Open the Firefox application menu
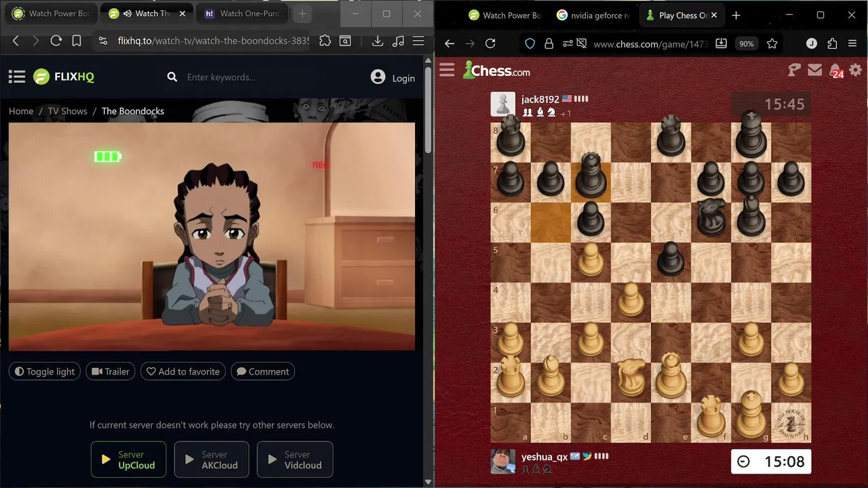Viewport: 868px width, 488px height. tap(852, 43)
